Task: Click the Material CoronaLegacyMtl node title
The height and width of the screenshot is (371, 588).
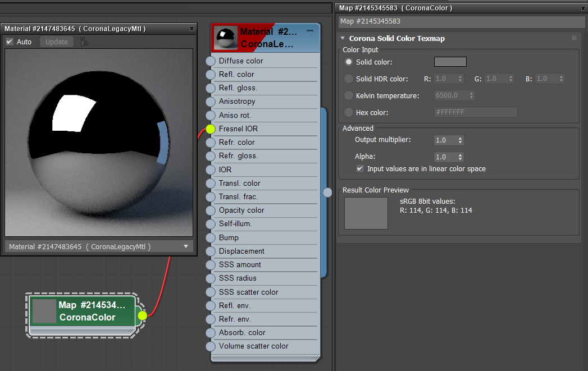Action: [268, 38]
